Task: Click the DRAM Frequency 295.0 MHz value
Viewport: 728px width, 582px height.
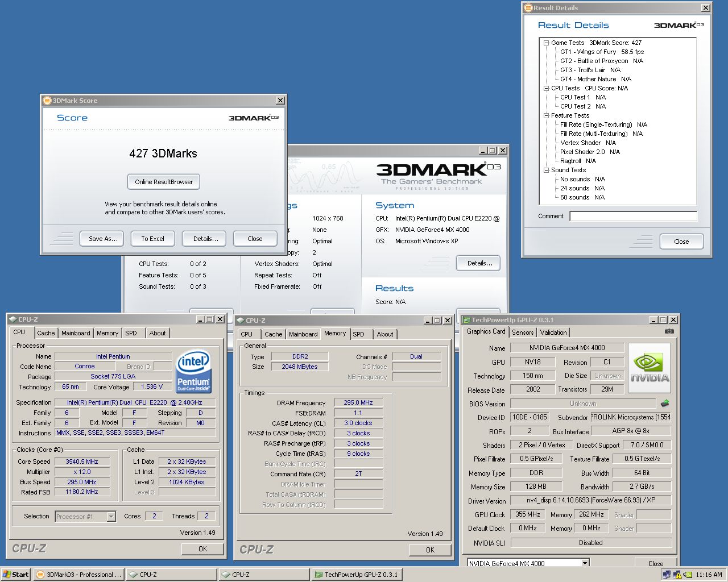Action: (358, 402)
